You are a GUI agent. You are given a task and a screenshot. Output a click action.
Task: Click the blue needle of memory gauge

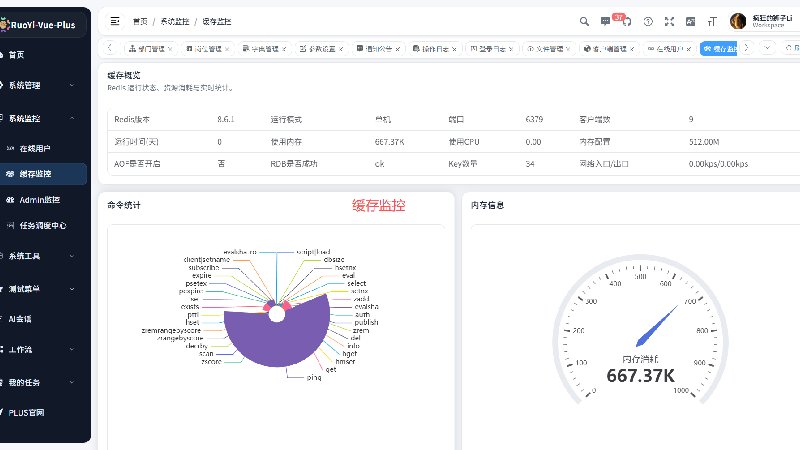657,326
